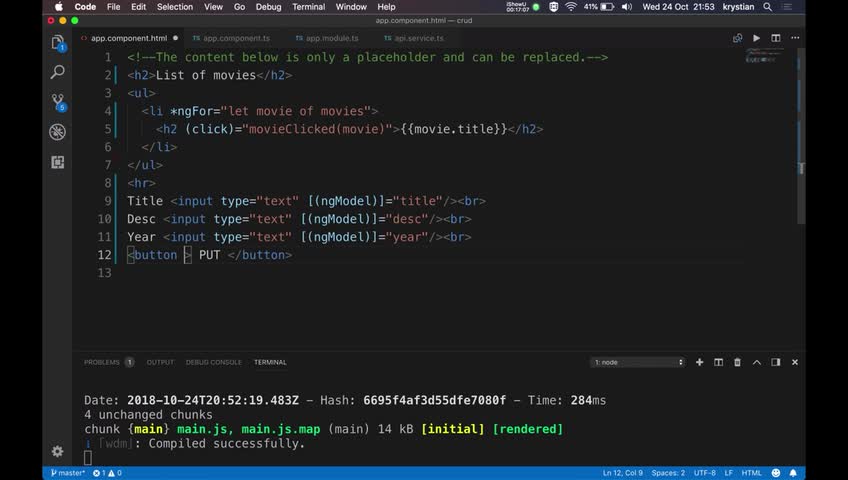Click the HTML language mode indicator

pos(751,473)
